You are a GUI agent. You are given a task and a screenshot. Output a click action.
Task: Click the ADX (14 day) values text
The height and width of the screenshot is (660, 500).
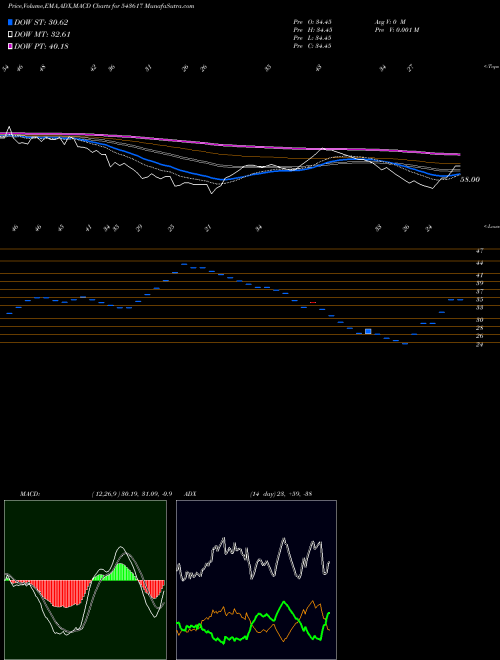[280, 494]
